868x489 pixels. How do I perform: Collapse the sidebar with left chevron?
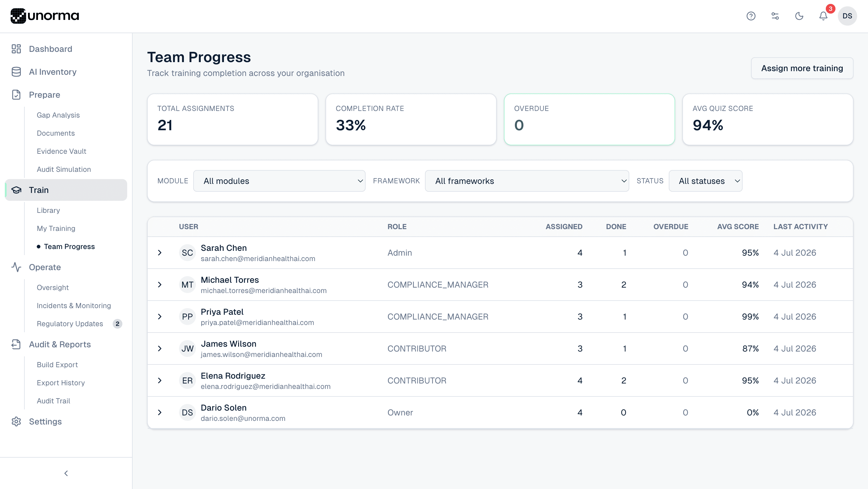(66, 474)
